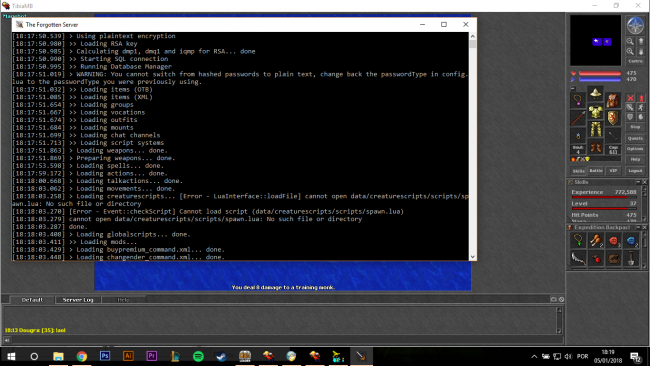Select the leather boots in feet slot
This screenshot has height=366, width=650.
coord(595,148)
